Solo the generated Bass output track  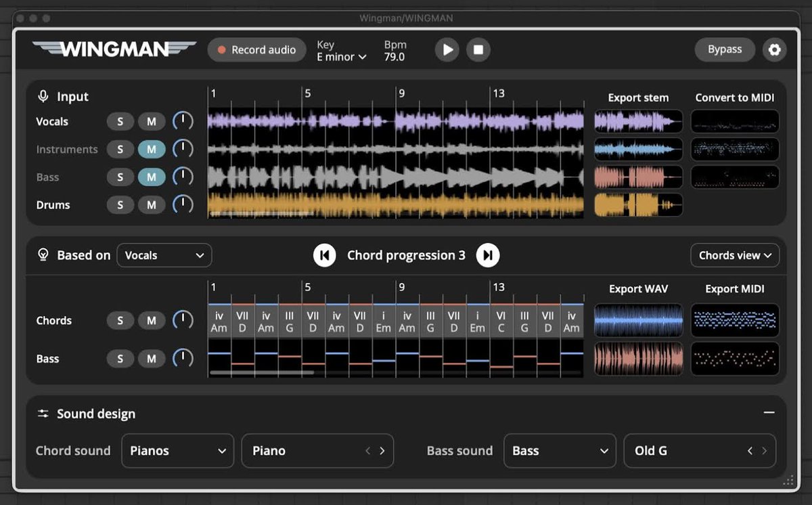[120, 359]
